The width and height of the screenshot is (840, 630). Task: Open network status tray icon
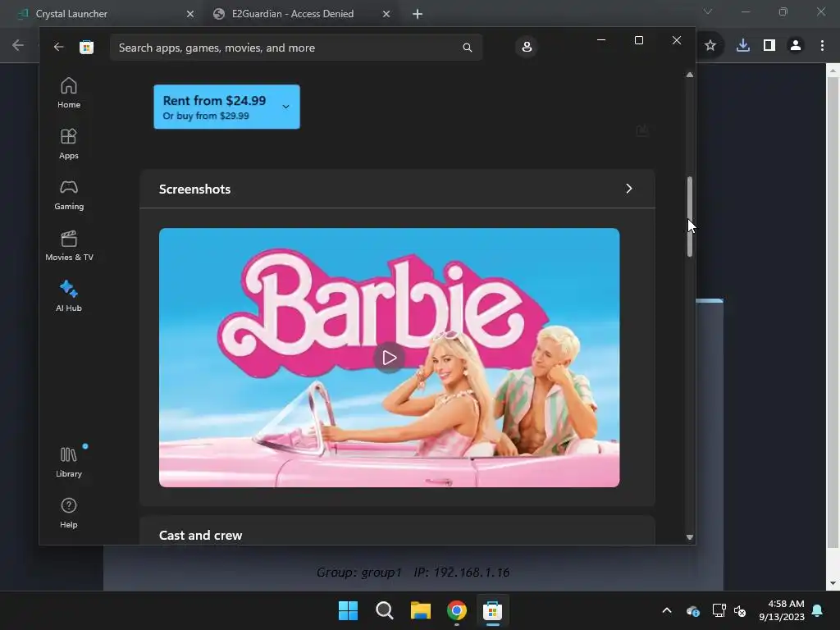point(719,610)
